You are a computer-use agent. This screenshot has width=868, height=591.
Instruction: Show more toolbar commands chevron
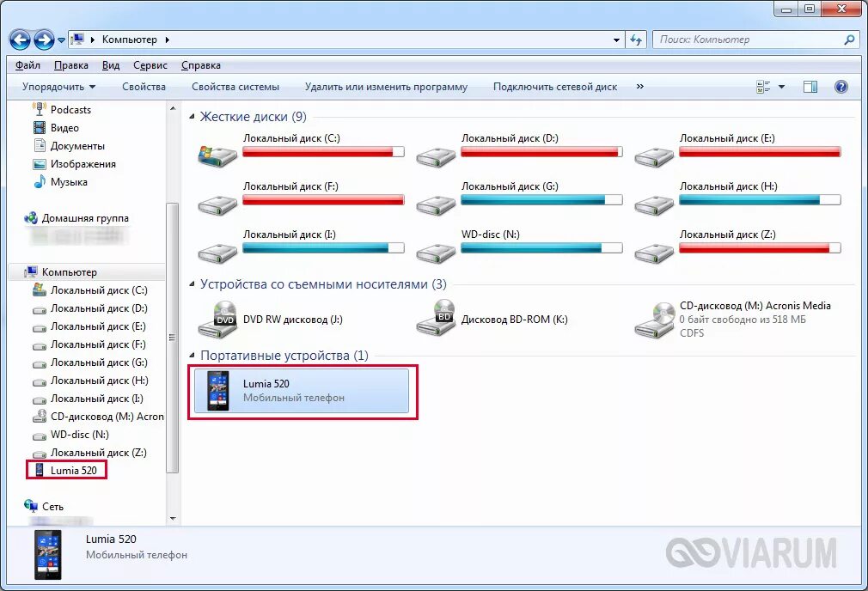tap(640, 86)
